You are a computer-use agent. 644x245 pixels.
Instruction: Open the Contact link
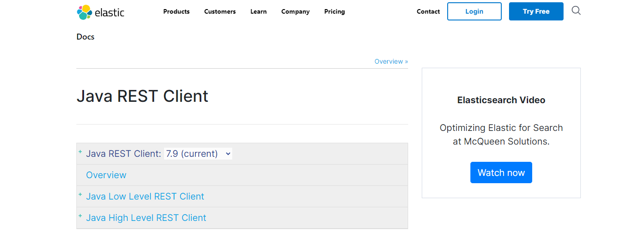(428, 11)
